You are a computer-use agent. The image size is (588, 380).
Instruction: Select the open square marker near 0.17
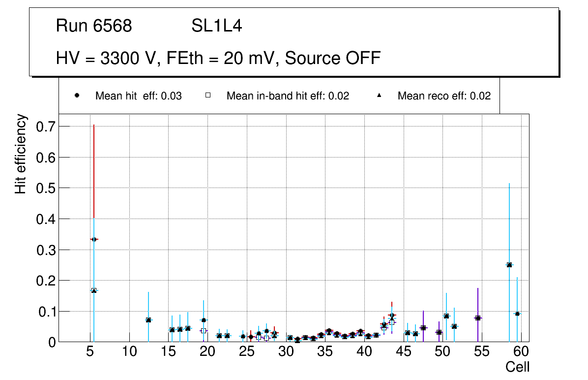94,290
